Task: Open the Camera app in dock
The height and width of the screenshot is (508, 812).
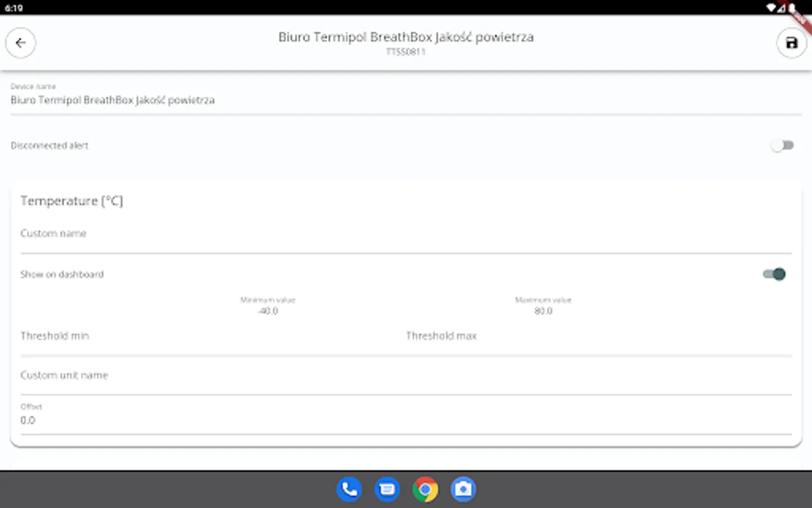Action: coord(464,489)
